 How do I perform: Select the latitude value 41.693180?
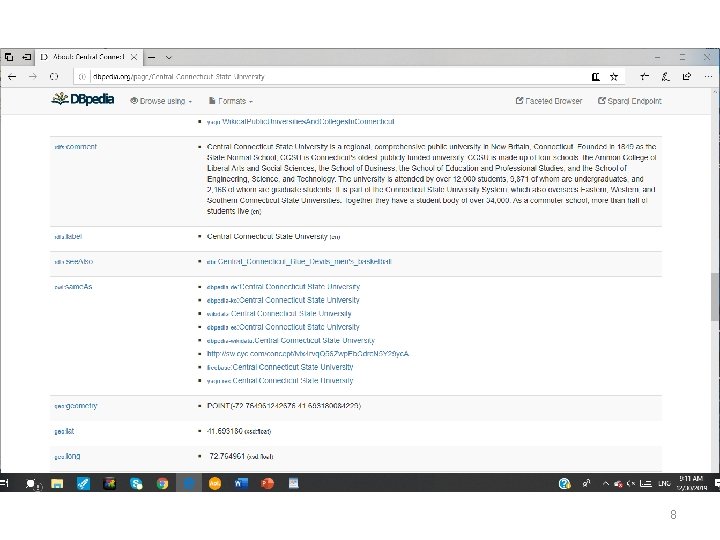click(225, 431)
